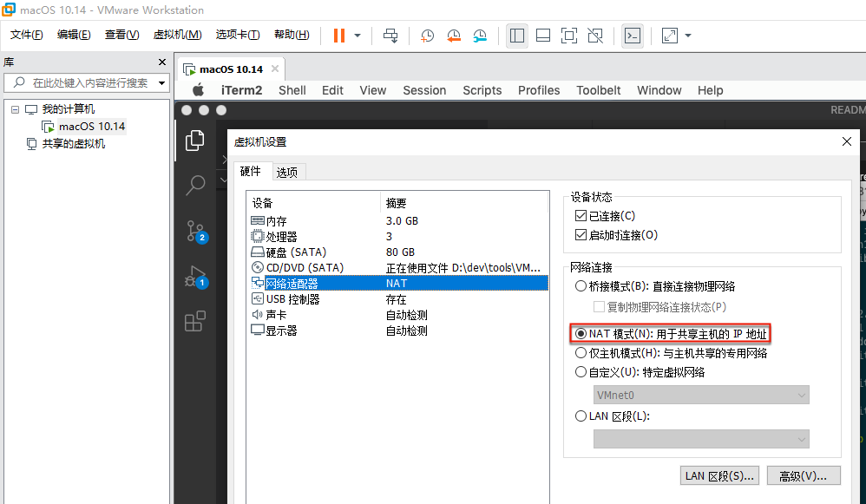
Task: Click the Apple menu icon in guest
Action: (x=198, y=89)
